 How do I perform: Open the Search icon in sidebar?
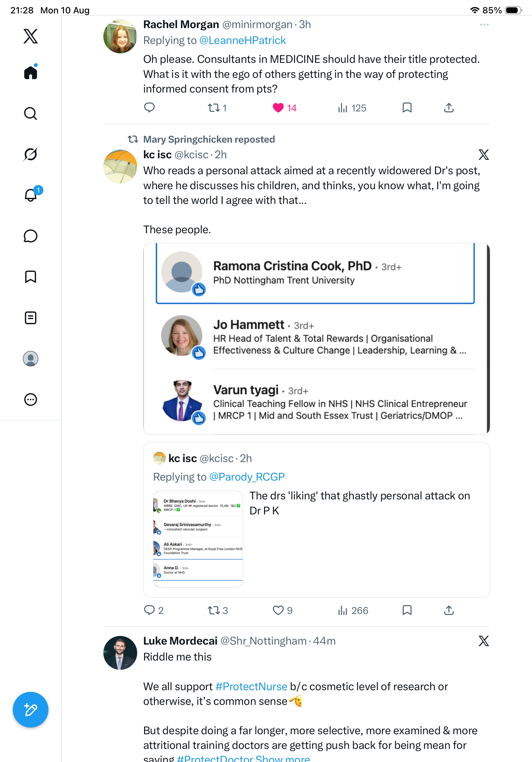coord(31,114)
